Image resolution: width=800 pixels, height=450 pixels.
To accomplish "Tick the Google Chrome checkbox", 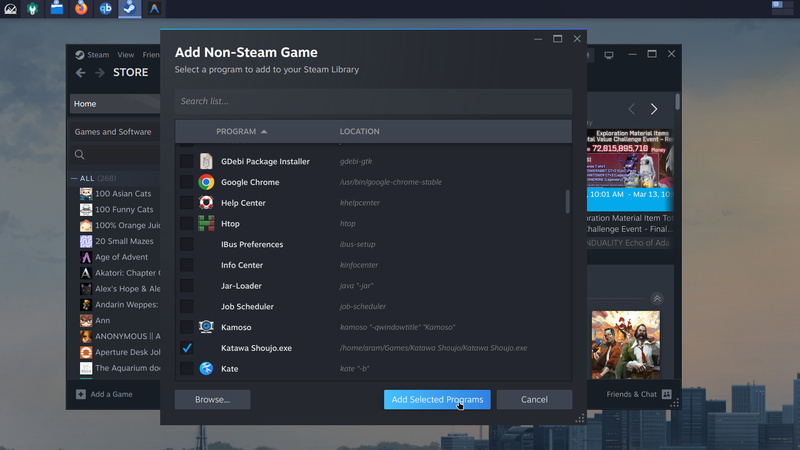I will 187,182.
